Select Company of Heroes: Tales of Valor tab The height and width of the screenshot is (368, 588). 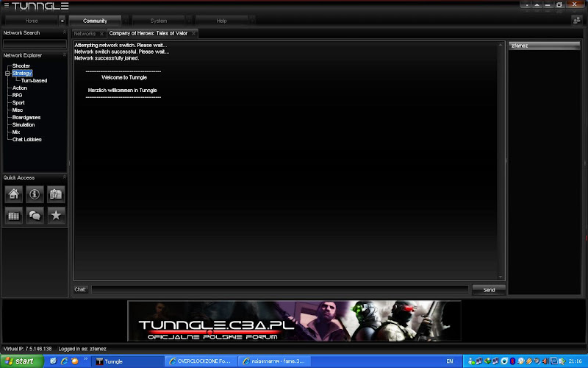point(148,33)
